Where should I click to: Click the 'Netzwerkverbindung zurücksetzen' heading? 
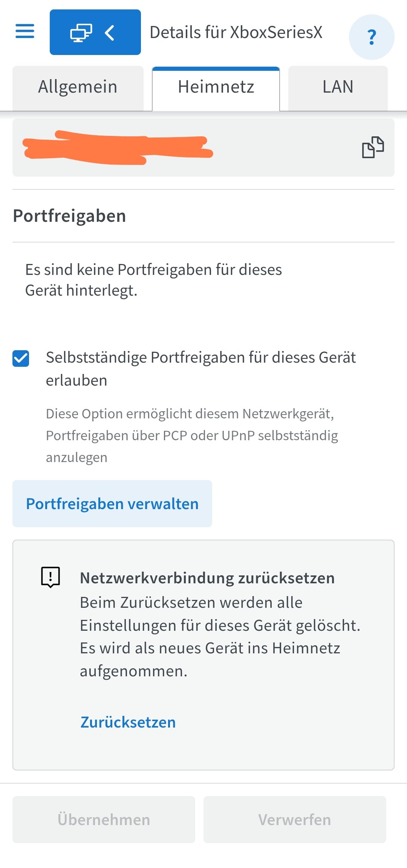pos(207,578)
